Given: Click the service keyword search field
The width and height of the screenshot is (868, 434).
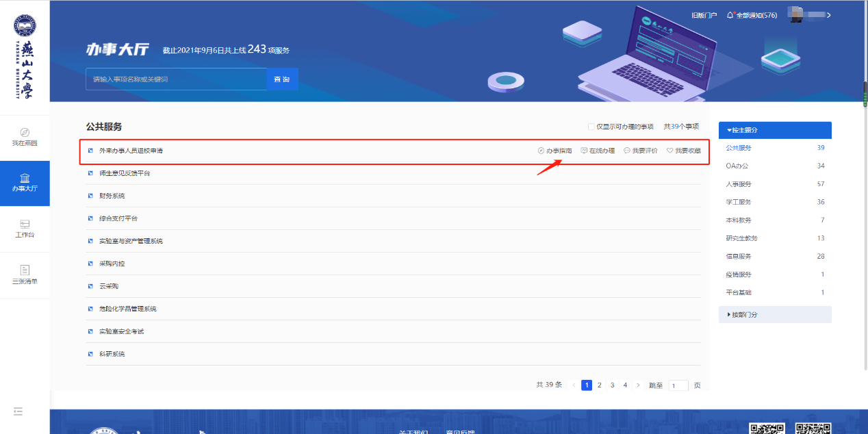Looking at the screenshot, I should [176, 79].
